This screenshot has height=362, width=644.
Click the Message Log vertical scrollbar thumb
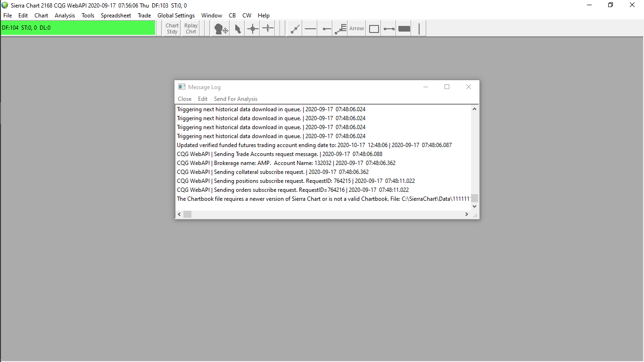pos(474,198)
